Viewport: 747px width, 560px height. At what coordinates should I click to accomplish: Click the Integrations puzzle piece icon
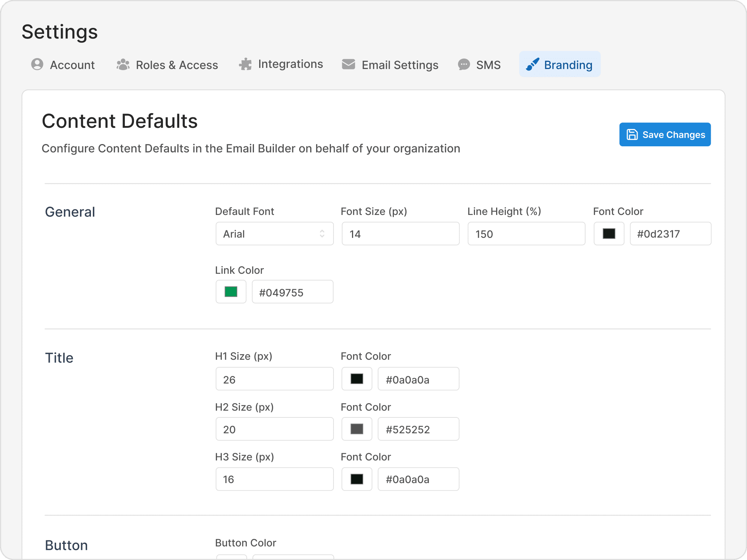pos(245,64)
